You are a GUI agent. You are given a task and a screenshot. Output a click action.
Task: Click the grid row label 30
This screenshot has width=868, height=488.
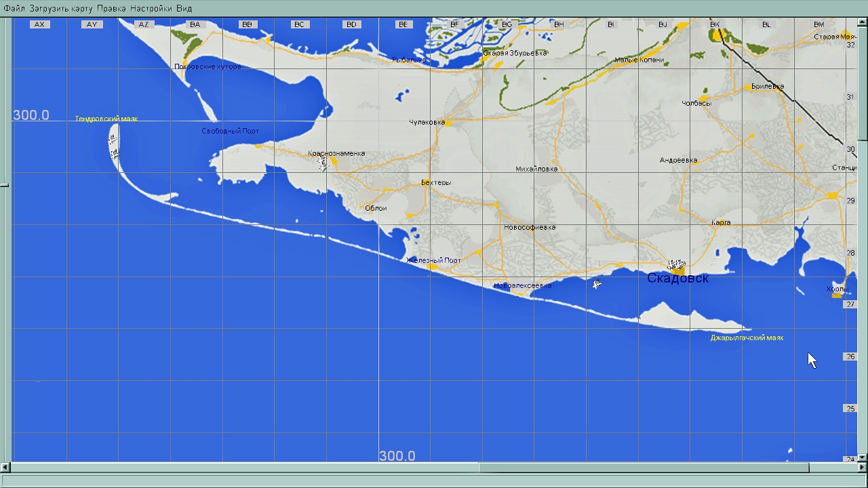point(850,149)
